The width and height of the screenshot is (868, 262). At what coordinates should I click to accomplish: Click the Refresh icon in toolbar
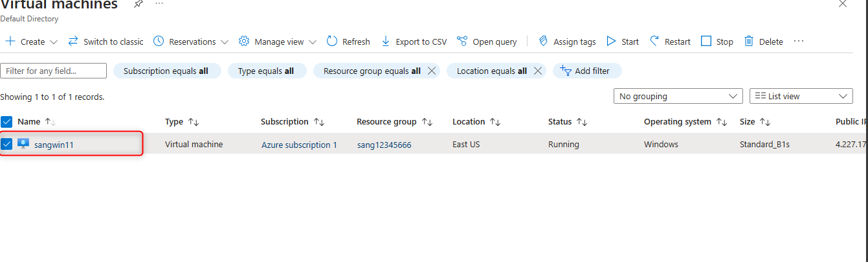click(332, 42)
